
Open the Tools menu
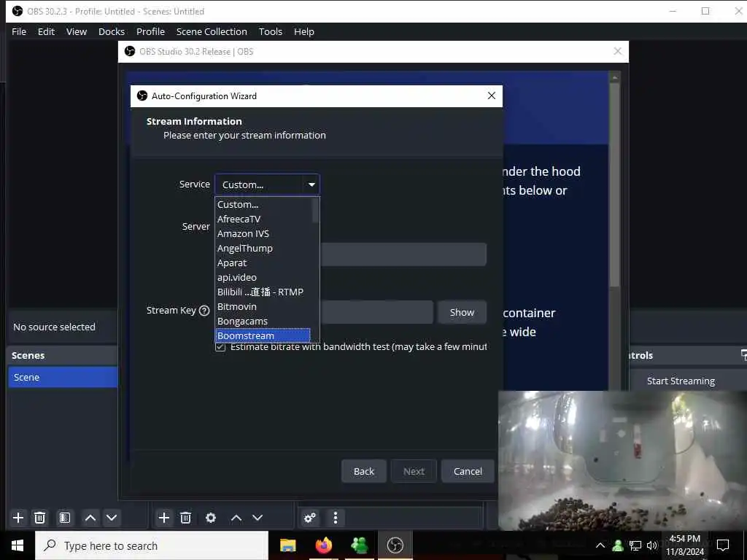point(270,32)
